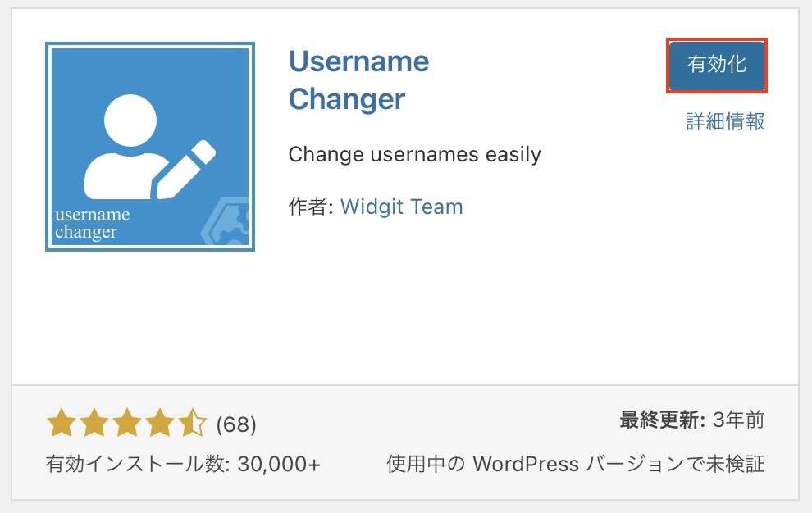This screenshot has height=513, width=812.
Task: Click the person silhouette in plugin icon
Action: pyautogui.click(x=127, y=146)
